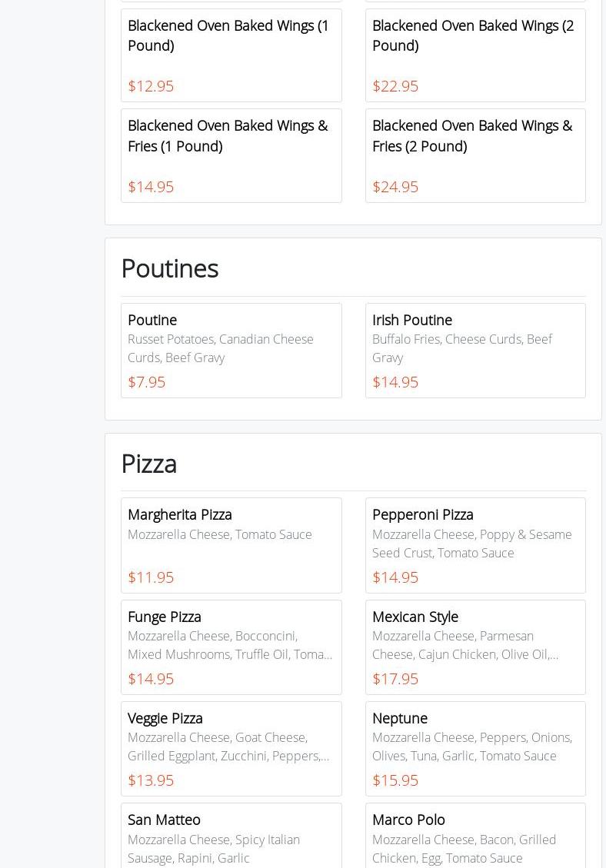This screenshot has height=868, width=606.
Task: Add the classic Poutine item
Action: (x=231, y=350)
